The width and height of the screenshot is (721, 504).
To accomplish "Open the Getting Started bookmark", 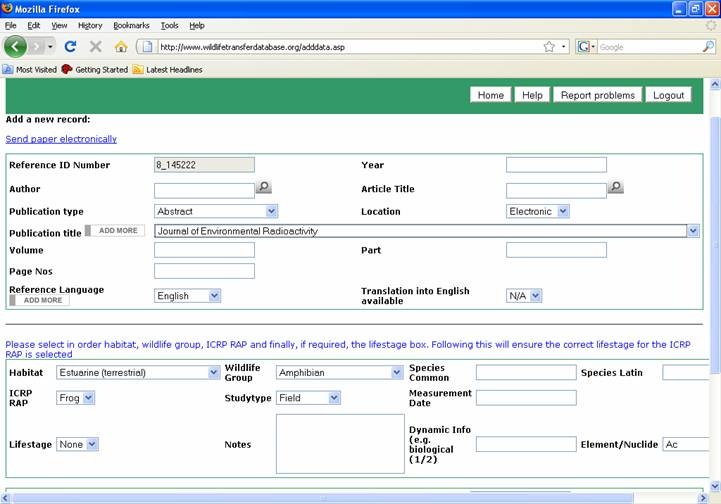I will [95, 69].
